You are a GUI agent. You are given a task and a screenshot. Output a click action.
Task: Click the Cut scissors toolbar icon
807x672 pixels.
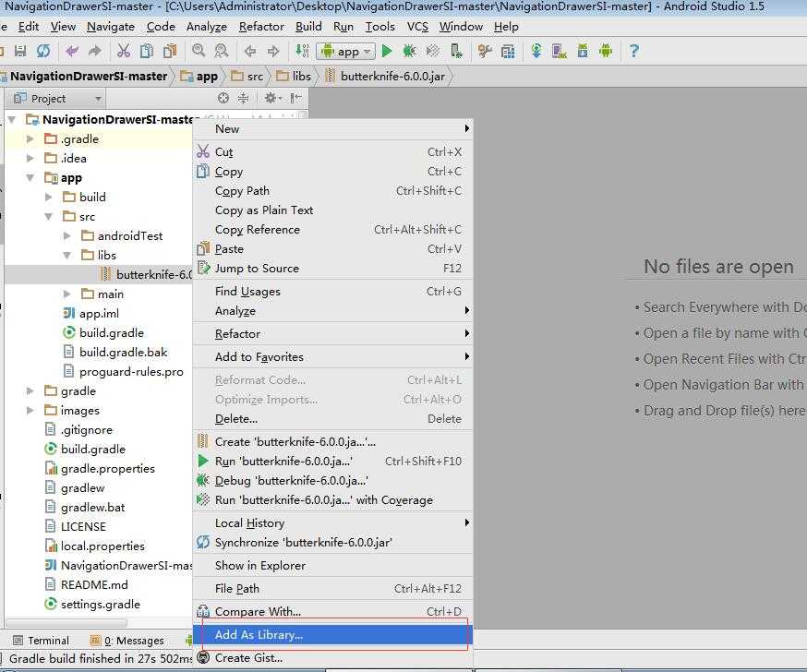click(x=124, y=51)
